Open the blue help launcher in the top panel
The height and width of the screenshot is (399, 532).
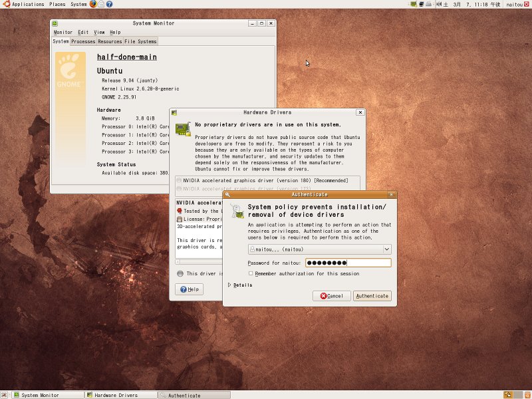pos(109,4)
